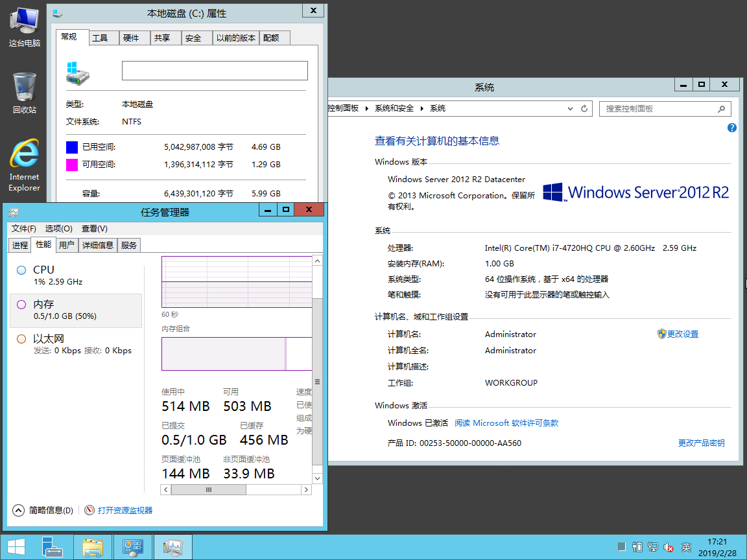
Task: Click the help question mark icon
Action: (732, 128)
